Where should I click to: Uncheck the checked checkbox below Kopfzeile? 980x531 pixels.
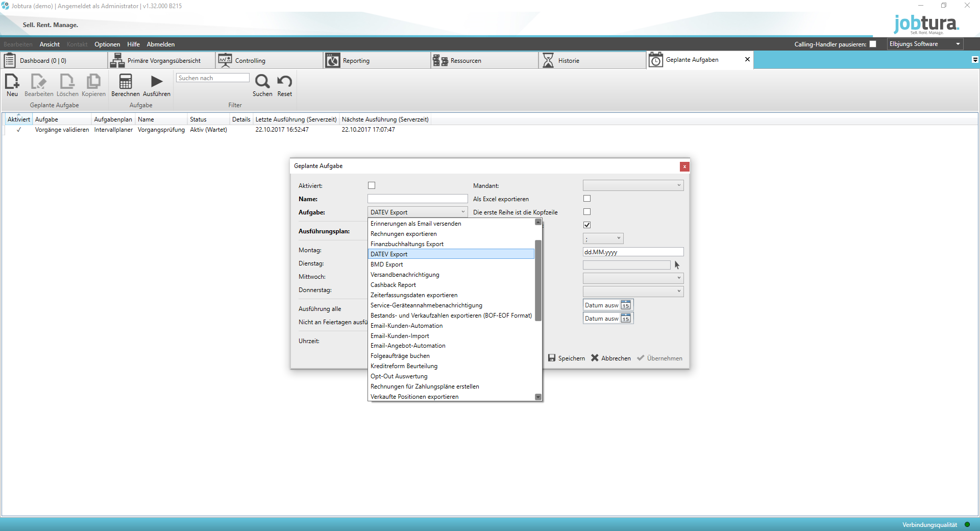[x=587, y=225]
